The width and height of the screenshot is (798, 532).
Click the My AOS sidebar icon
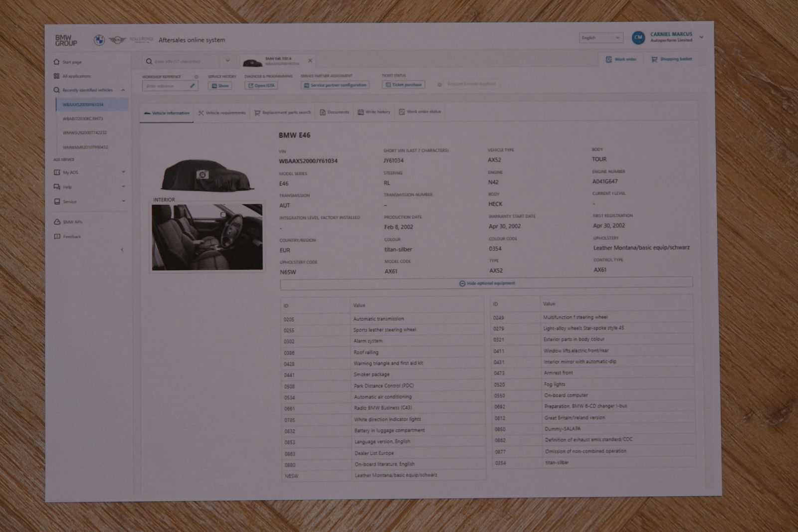[57, 173]
